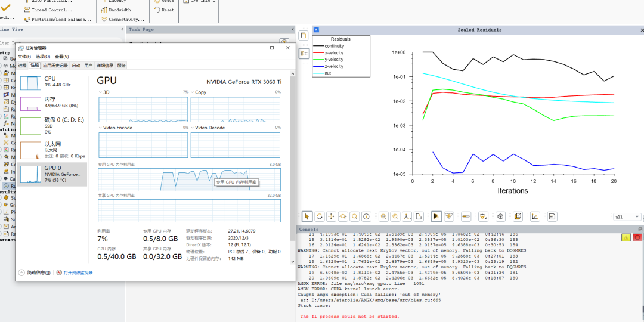Open Thread Control in ribbon
The height and width of the screenshot is (322, 644).
click(48, 10)
